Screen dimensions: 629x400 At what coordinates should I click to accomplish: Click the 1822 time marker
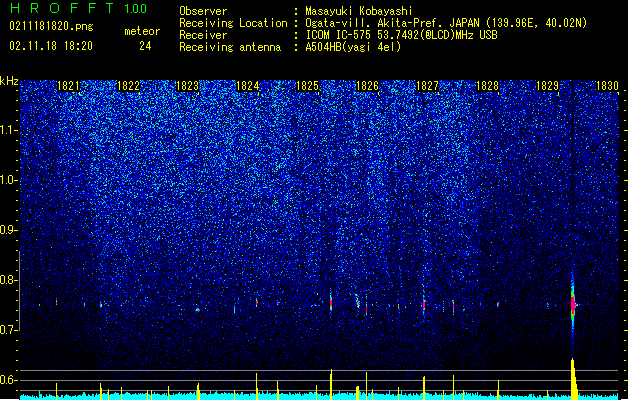click(128, 86)
